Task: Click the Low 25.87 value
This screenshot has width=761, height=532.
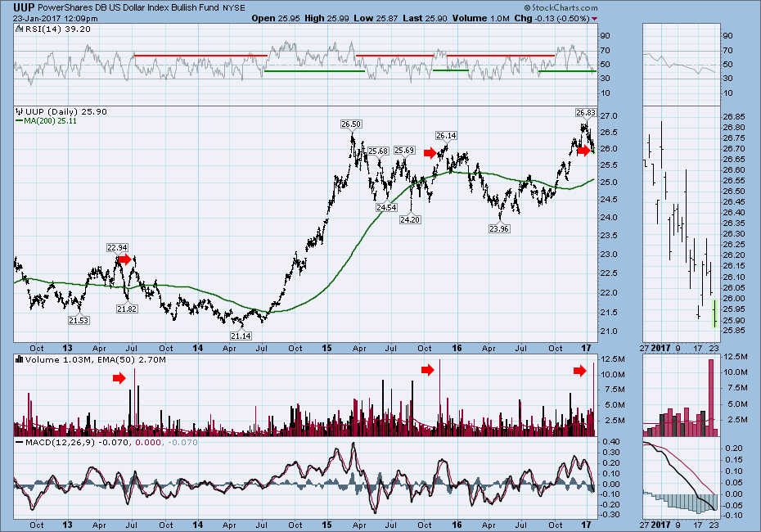Action: 376,19
